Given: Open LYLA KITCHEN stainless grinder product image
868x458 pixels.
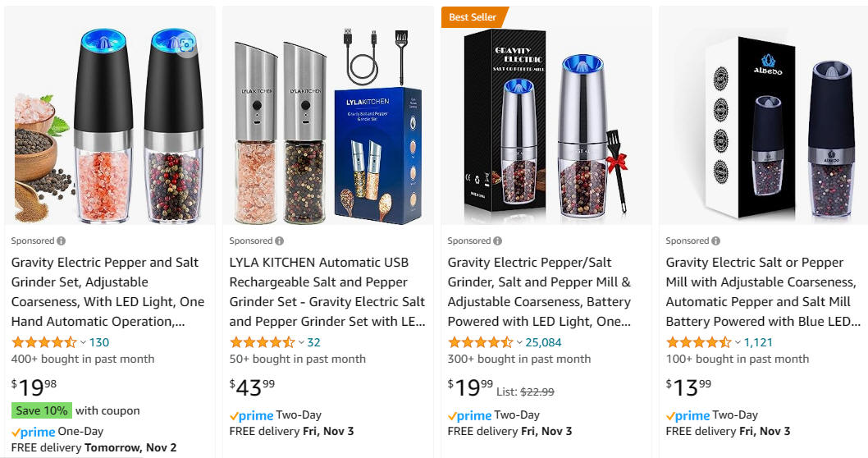Looking at the screenshot, I should (x=327, y=115).
